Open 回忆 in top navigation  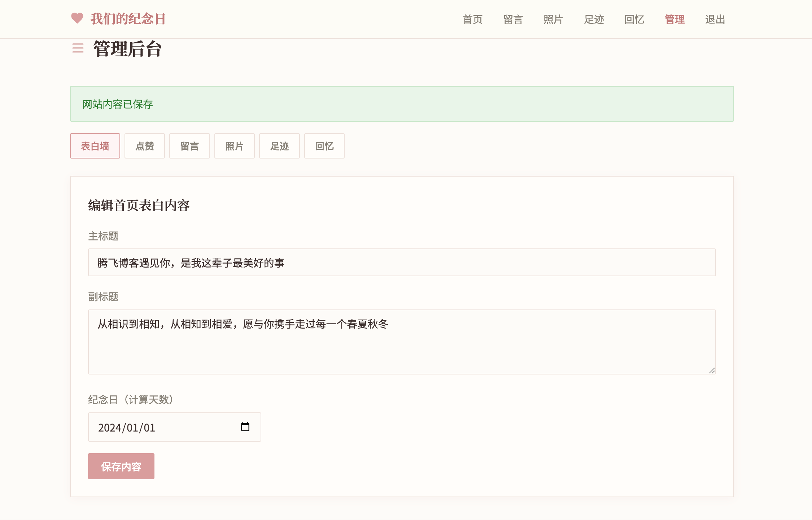(x=634, y=19)
